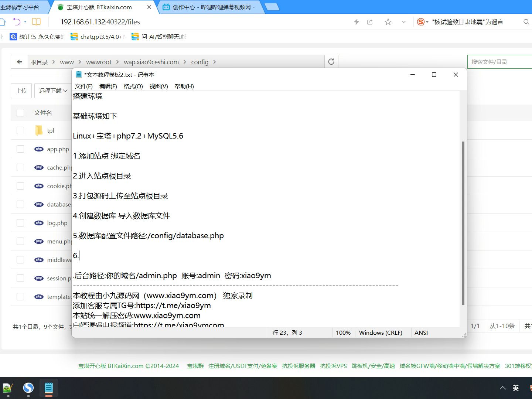Open the Sogou search engine dropdown arrow
532x399 pixels.
[x=427, y=22]
